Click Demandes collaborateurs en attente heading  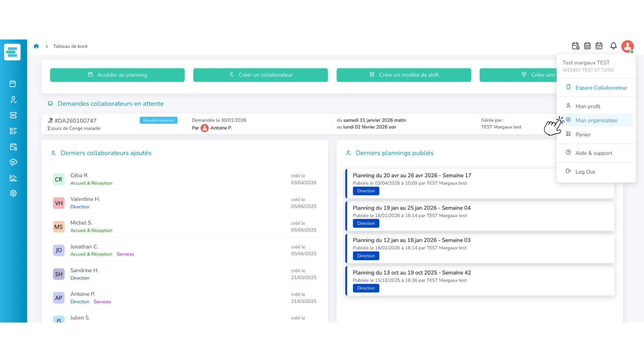pyautogui.click(x=111, y=104)
